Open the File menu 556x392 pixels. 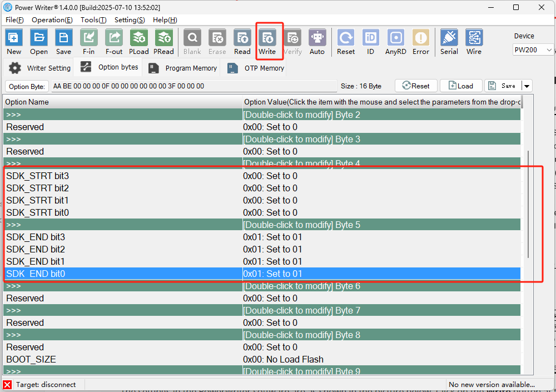point(14,20)
